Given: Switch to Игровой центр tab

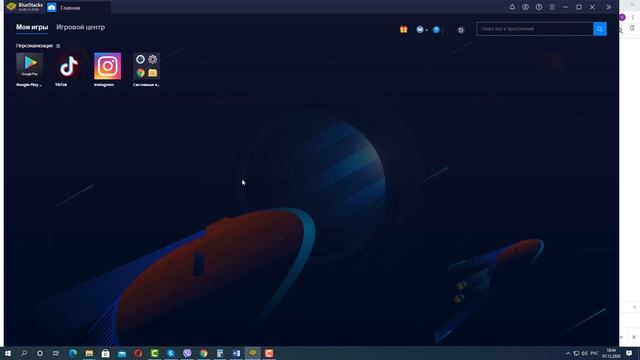Looking at the screenshot, I should (80, 27).
